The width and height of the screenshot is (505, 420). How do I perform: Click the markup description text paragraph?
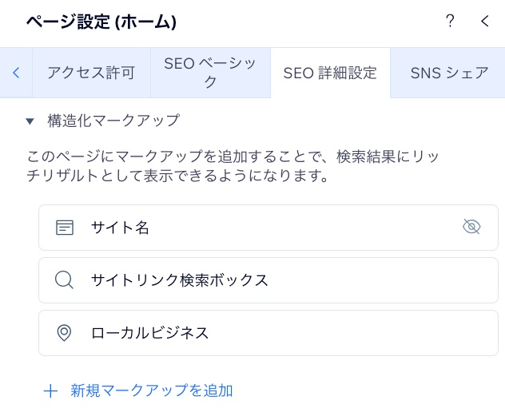(233, 166)
